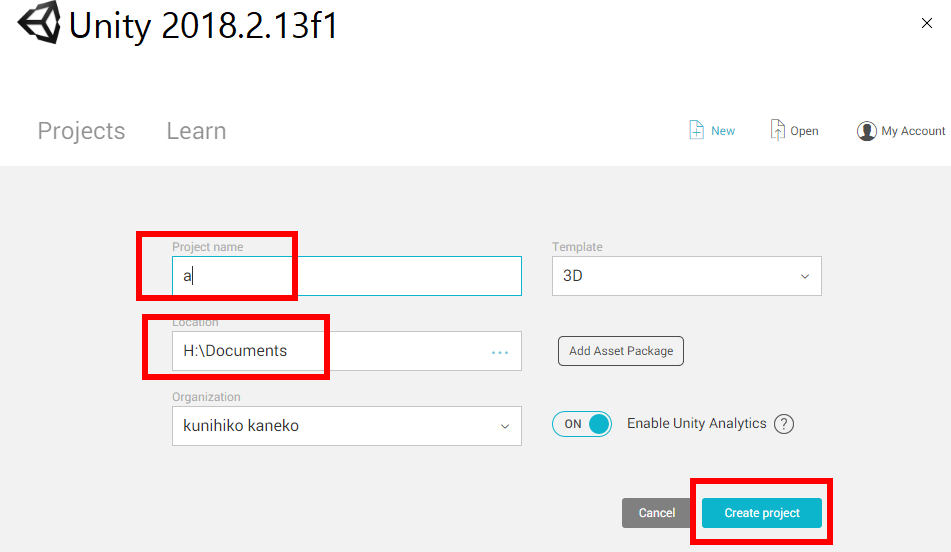The height and width of the screenshot is (552, 951).
Task: Browse location with the three-dots icon
Action: pos(500,352)
